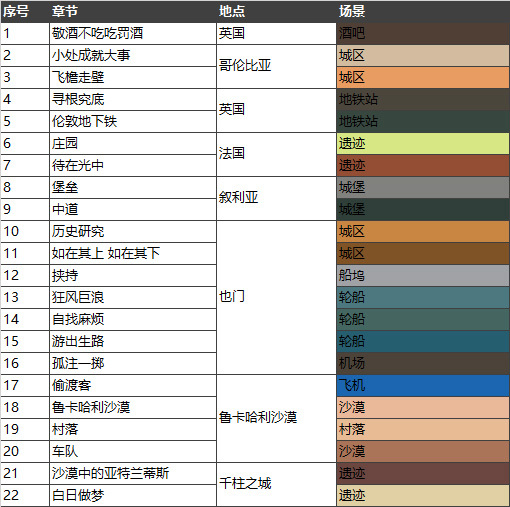This screenshot has width=510, height=507.
Task: Click chapter cell 村落 in row 19
Action: click(133, 429)
